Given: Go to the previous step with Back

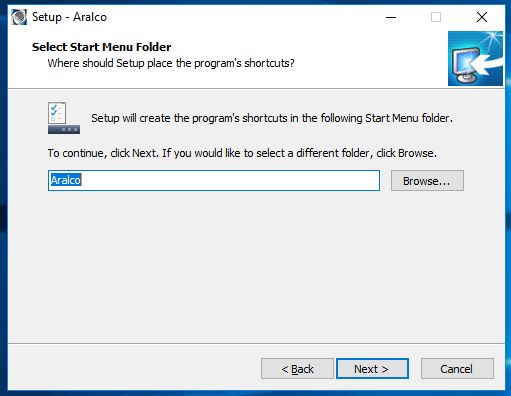Looking at the screenshot, I should click(297, 369).
